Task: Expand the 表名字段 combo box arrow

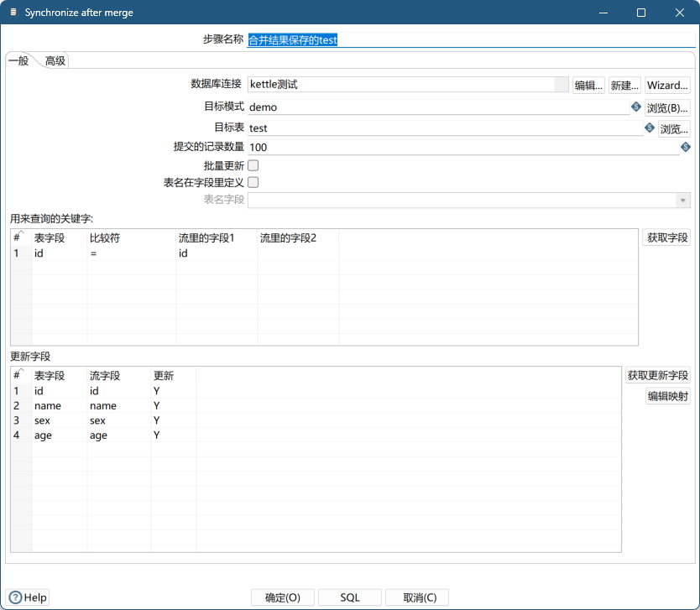Action: coord(683,201)
